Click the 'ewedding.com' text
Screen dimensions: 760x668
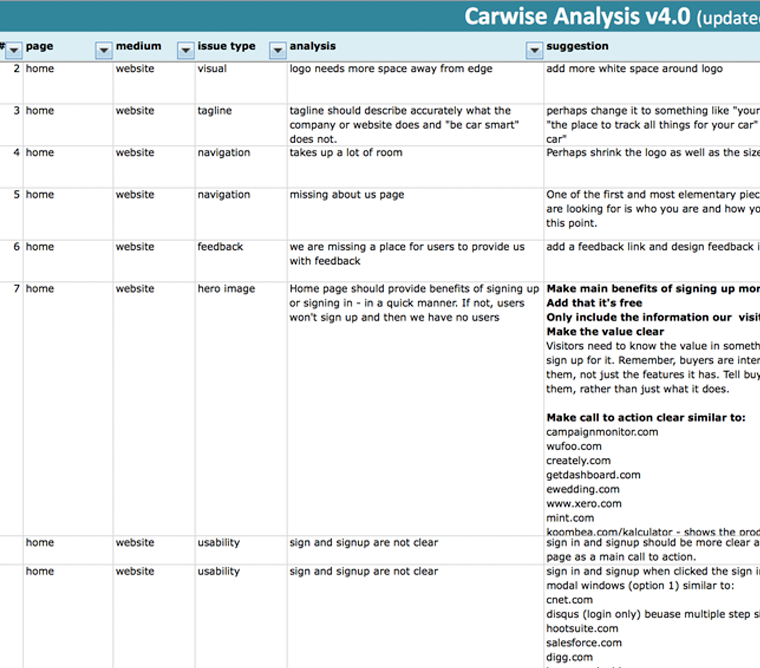(583, 490)
